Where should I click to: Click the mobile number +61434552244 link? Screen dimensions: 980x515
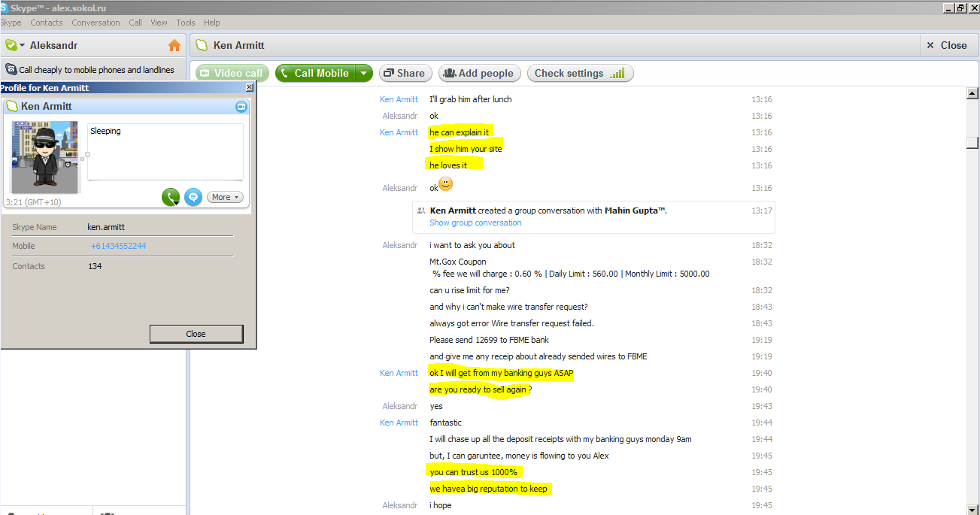click(118, 246)
